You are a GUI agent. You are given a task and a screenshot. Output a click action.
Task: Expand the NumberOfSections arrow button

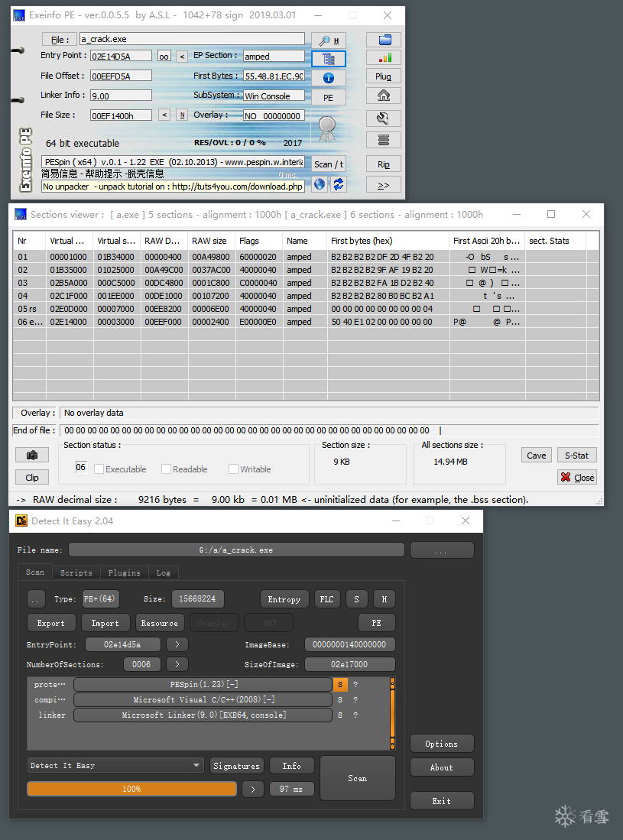[x=177, y=664]
